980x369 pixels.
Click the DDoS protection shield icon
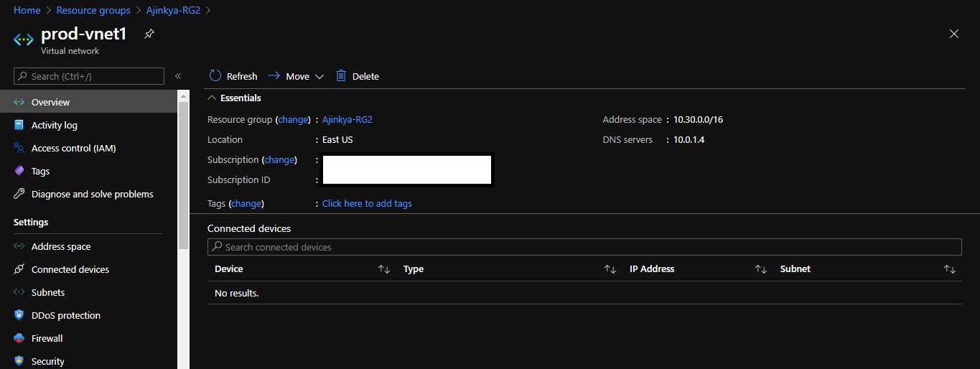click(x=19, y=315)
